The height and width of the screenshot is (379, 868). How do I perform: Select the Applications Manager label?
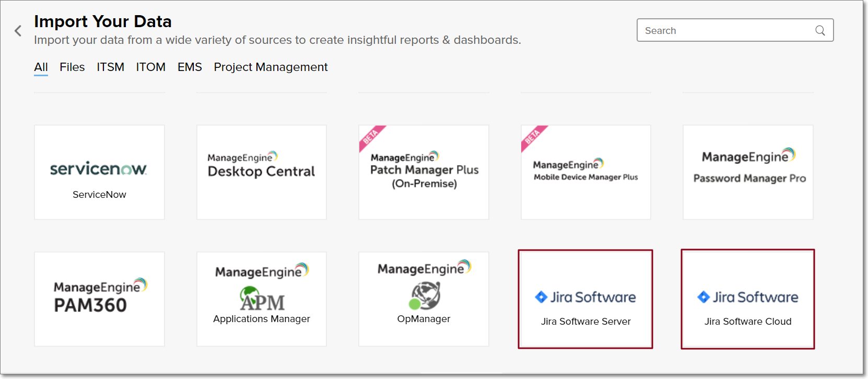262,319
